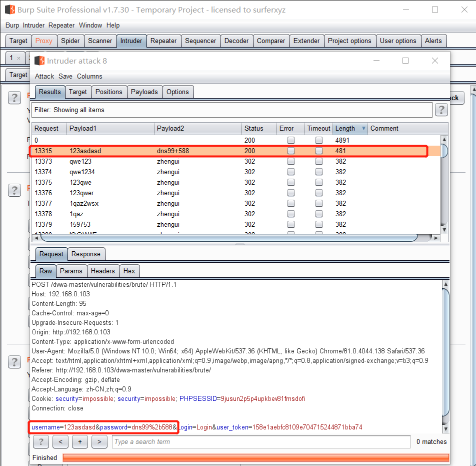The height and width of the screenshot is (466, 476).
Task: Click the lowest help icon in background Burp window
Action: pyautogui.click(x=14, y=362)
